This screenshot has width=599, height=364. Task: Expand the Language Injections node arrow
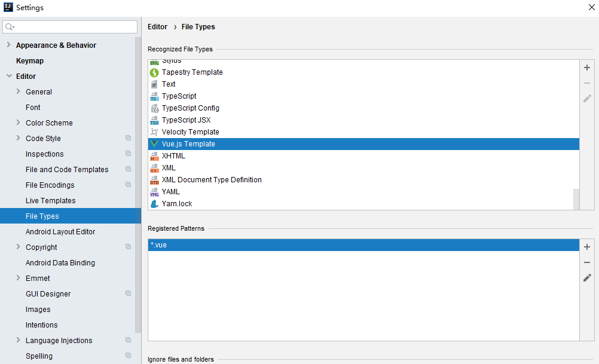coord(19,340)
